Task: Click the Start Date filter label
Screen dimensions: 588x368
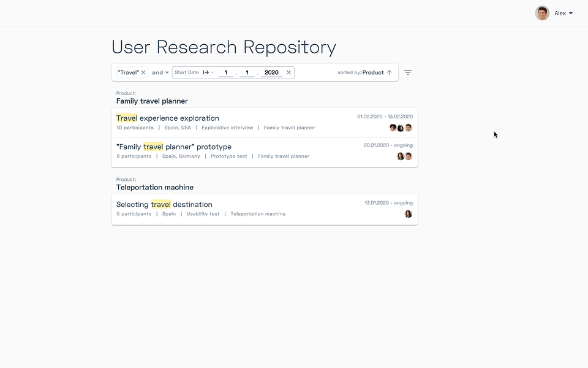Action: [x=187, y=72]
